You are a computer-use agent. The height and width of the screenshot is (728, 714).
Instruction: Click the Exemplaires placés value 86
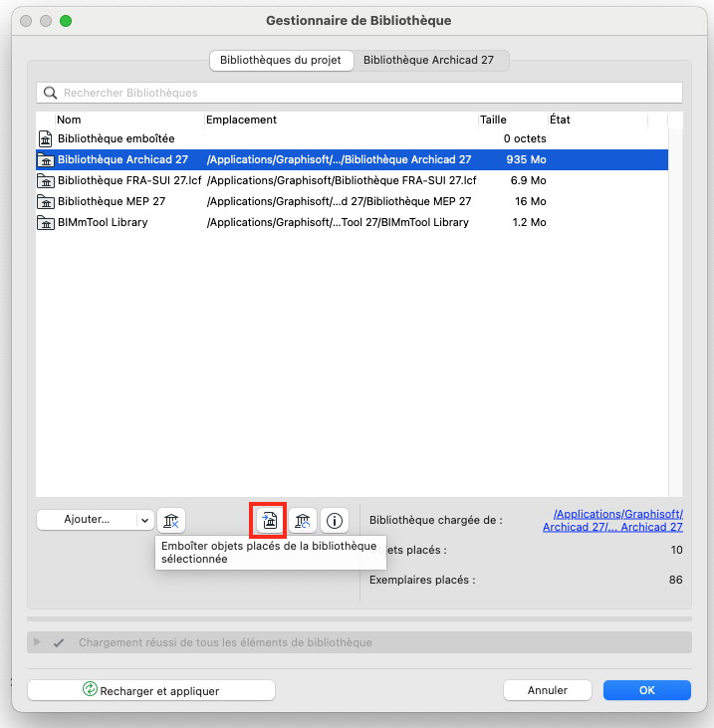675,580
